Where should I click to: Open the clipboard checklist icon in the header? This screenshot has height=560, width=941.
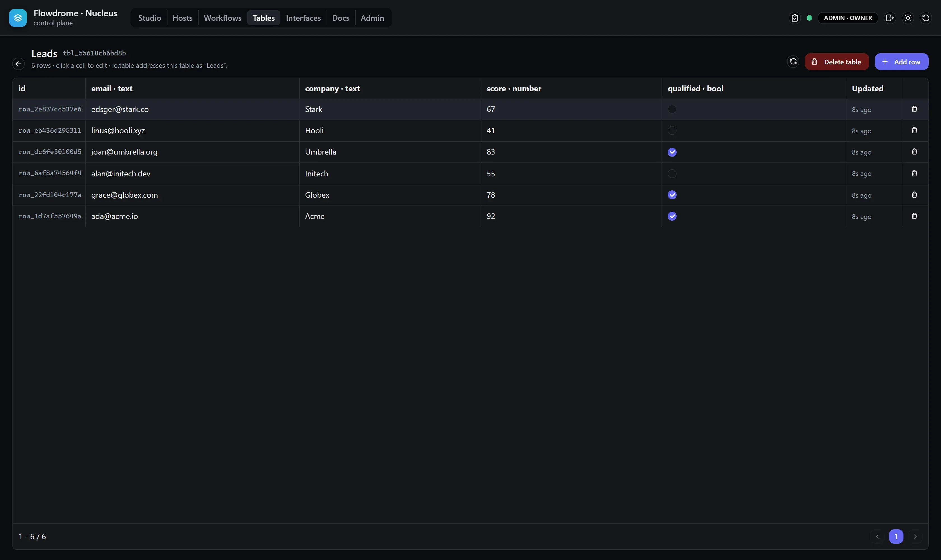(795, 18)
